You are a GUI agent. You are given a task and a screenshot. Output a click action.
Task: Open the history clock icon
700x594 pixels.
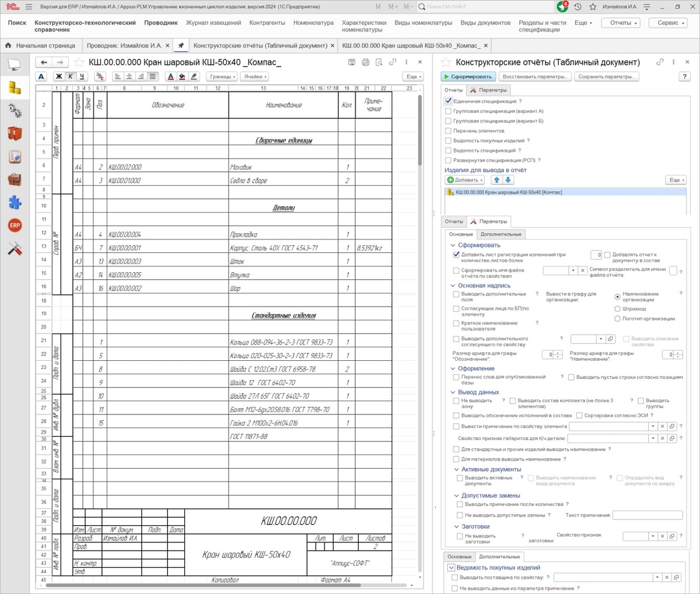pyautogui.click(x=577, y=7)
